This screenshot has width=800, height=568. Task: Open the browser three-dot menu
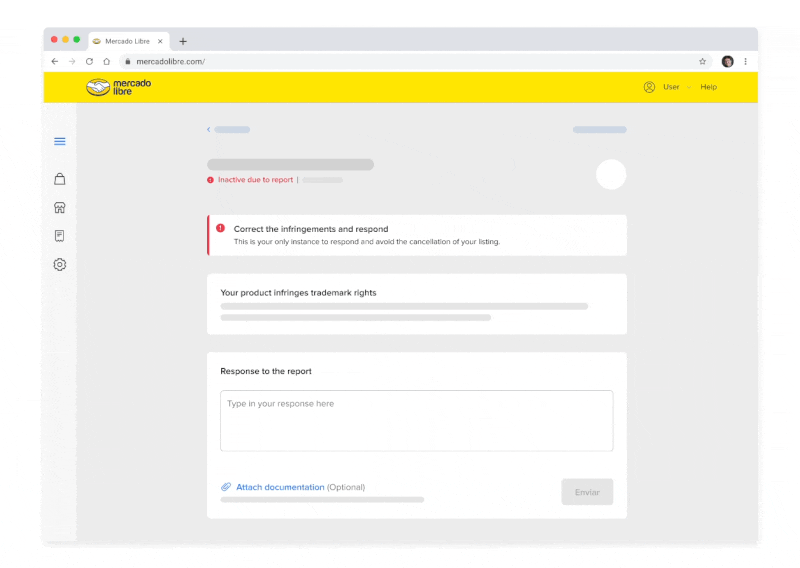(745, 61)
